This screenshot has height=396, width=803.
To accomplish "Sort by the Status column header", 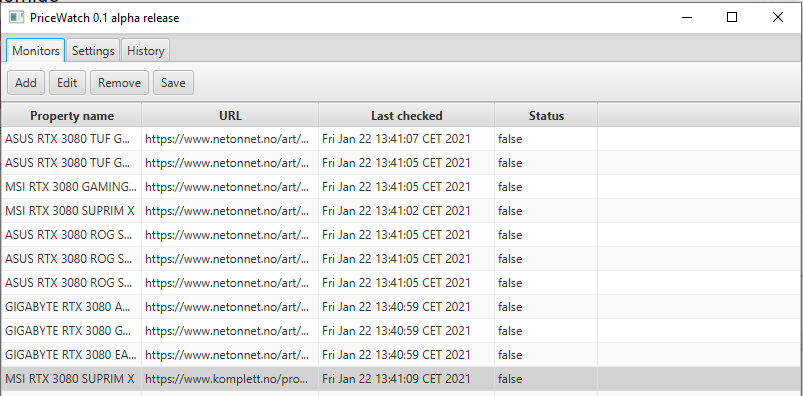I will [x=546, y=116].
